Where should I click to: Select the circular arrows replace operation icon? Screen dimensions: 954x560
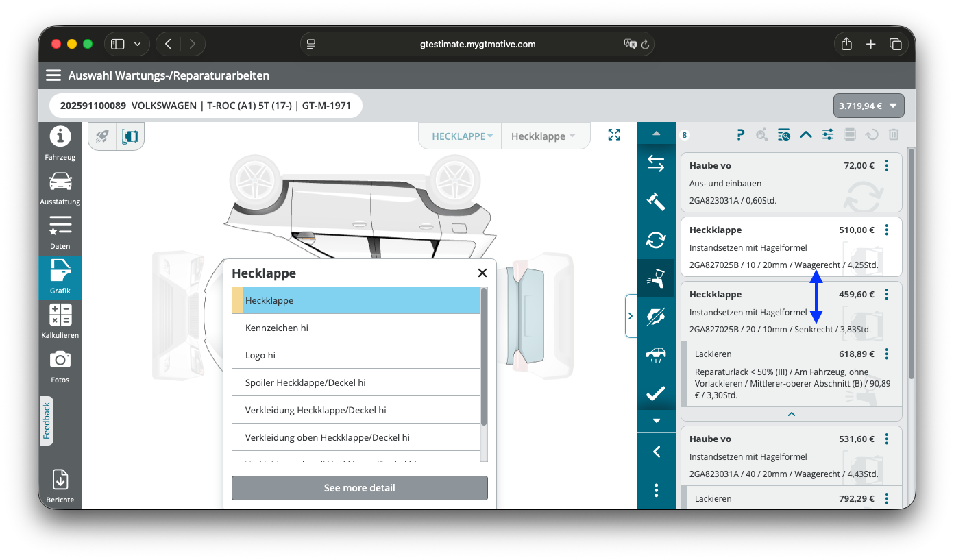pos(656,240)
